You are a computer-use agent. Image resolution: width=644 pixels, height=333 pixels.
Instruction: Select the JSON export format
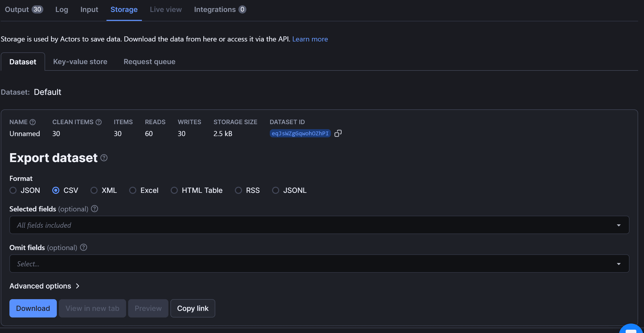click(x=13, y=190)
